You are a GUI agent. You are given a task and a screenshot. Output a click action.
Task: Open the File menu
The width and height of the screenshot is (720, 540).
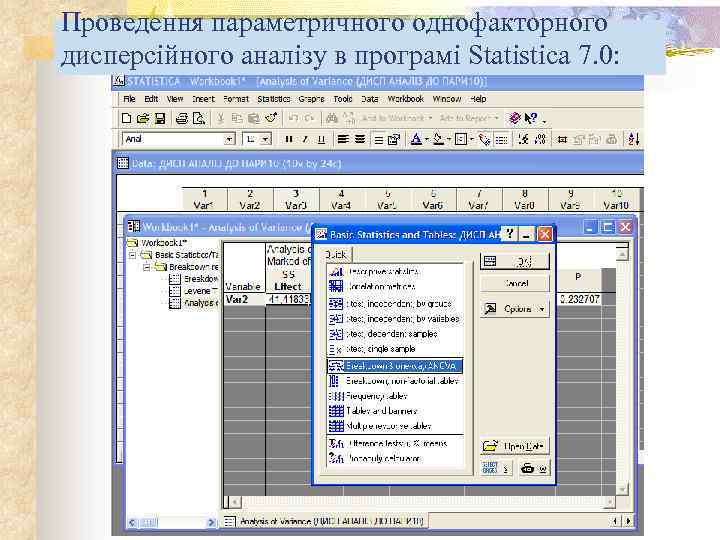tap(129, 99)
